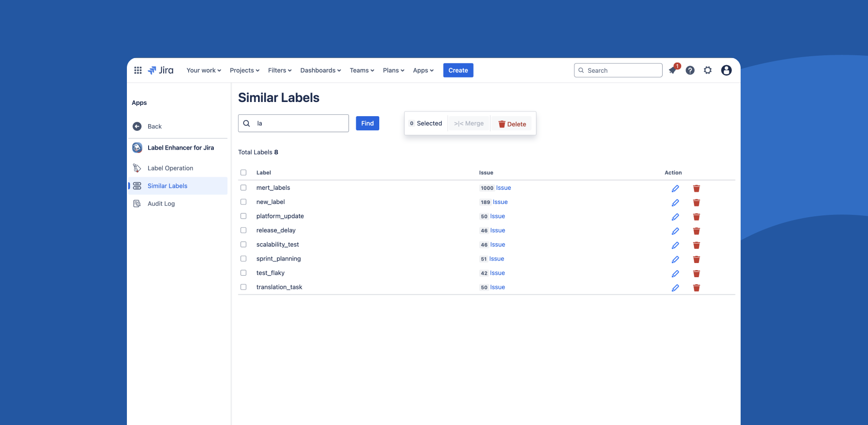Screen dimensions: 868x425
Task: Edit the scalability_test label pencil icon
Action: tap(676, 245)
